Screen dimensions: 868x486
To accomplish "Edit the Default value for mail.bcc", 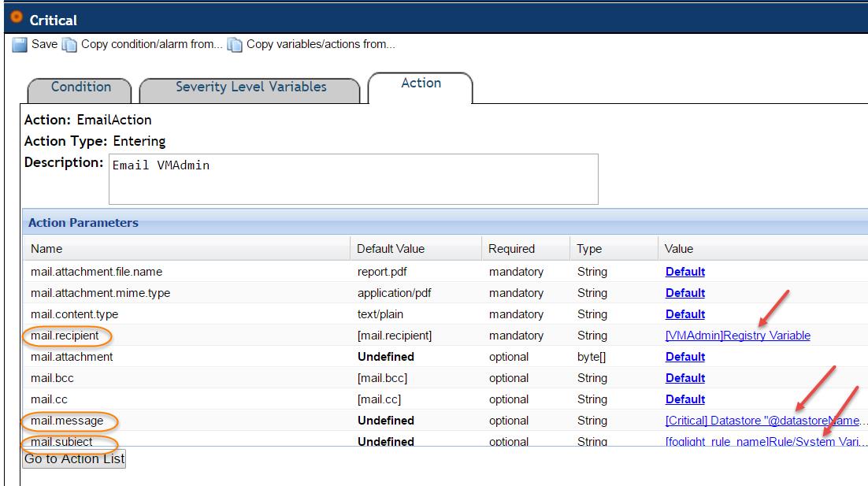I will click(x=684, y=378).
